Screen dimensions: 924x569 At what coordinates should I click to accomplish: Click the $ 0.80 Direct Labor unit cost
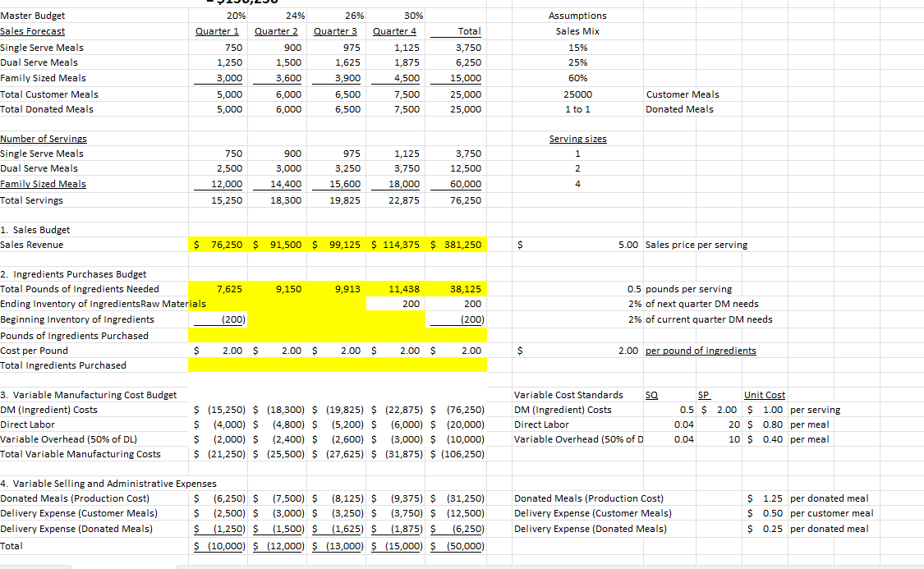pyautogui.click(x=765, y=424)
